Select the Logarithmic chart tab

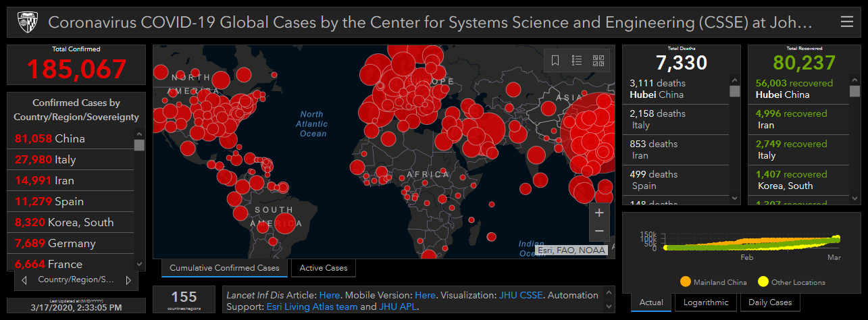click(x=705, y=302)
